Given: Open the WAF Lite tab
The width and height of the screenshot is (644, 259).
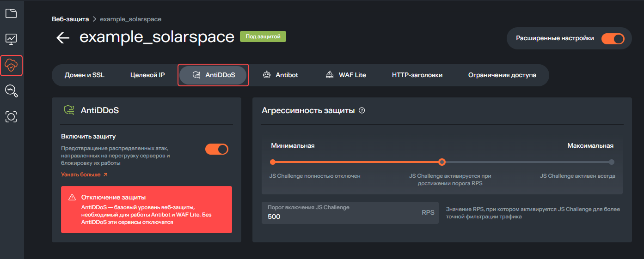Looking at the screenshot, I should [x=346, y=75].
